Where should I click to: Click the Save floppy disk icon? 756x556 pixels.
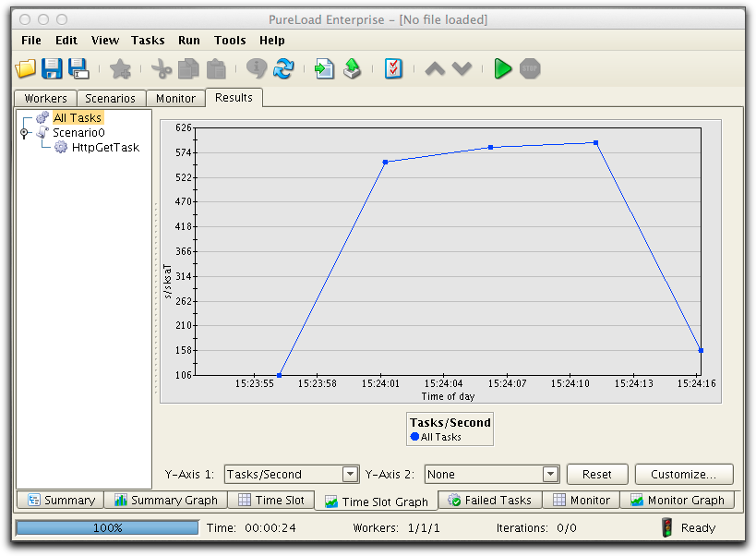tap(52, 68)
